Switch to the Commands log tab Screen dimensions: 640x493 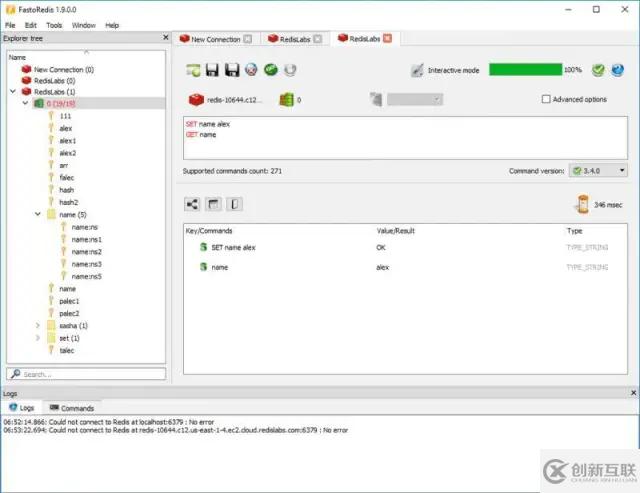pyautogui.click(x=72, y=408)
